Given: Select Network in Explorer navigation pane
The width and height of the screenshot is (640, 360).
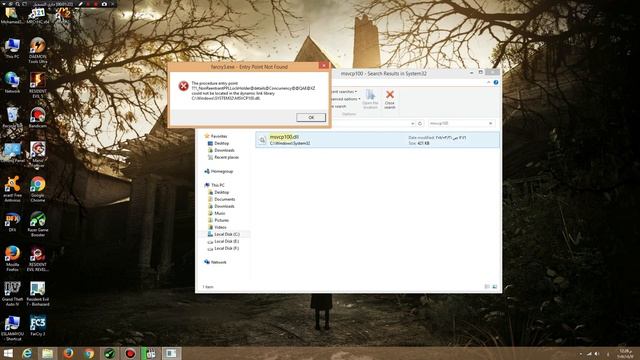Looking at the screenshot, I should pyautogui.click(x=215, y=262).
